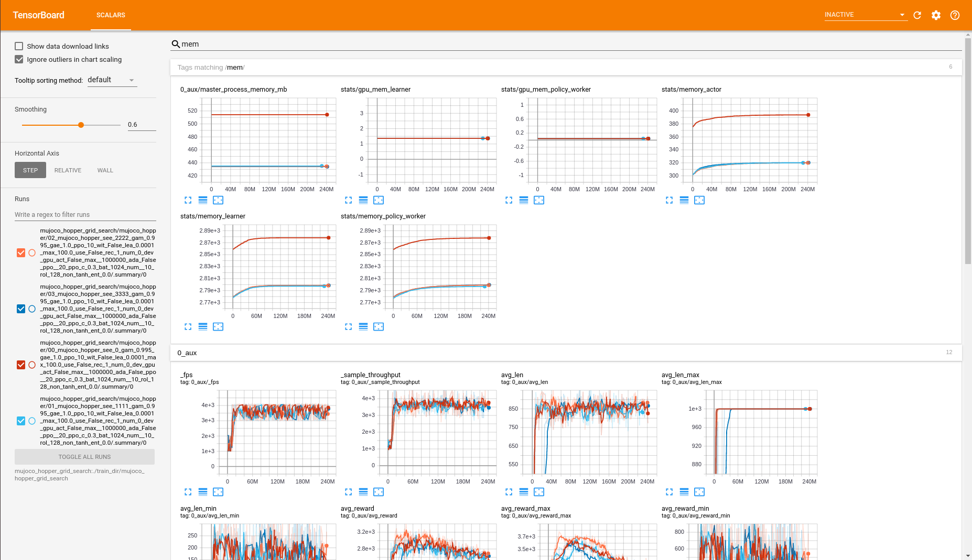
Task: Enable Show data download links
Action: point(19,46)
